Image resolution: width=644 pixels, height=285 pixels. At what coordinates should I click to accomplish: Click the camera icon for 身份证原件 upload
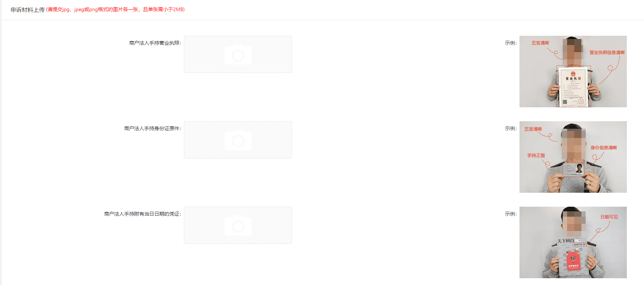point(238,140)
